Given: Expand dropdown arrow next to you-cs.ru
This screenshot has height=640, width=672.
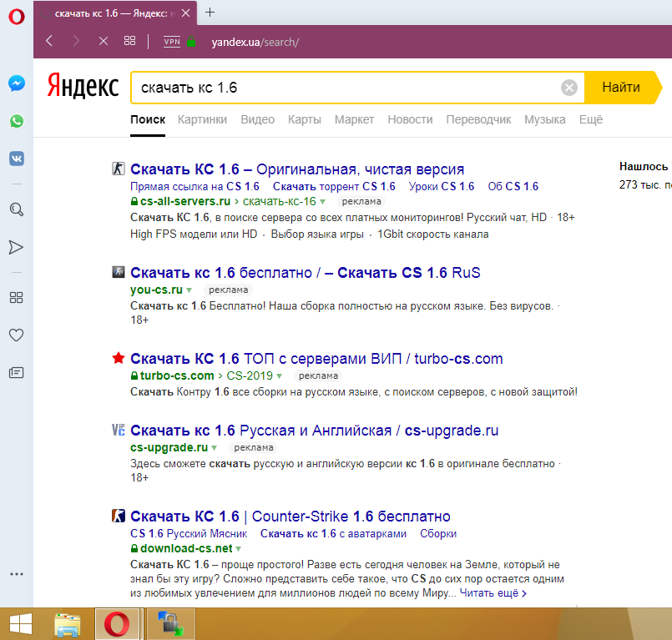Looking at the screenshot, I should (189, 290).
